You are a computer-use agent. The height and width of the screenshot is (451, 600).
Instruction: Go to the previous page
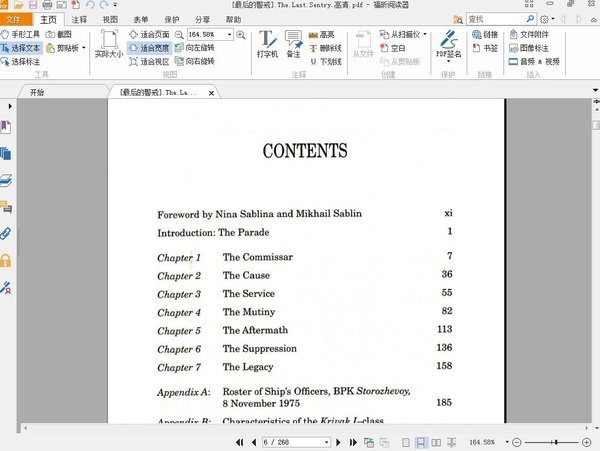pos(254,443)
